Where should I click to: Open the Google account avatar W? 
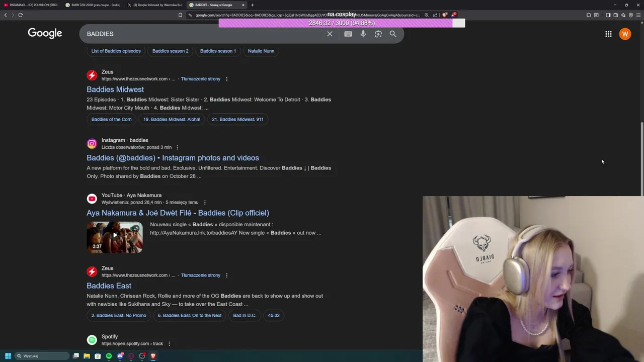click(x=625, y=34)
